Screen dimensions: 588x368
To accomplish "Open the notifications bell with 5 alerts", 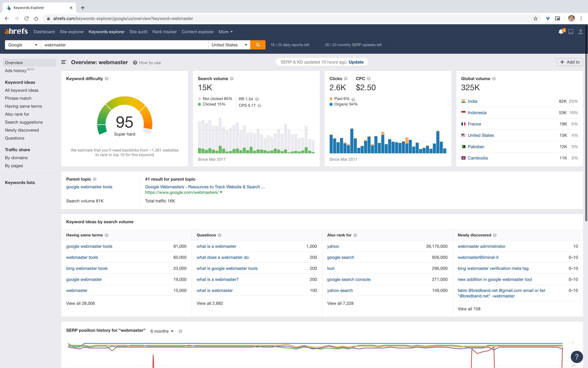I will pos(561,32).
